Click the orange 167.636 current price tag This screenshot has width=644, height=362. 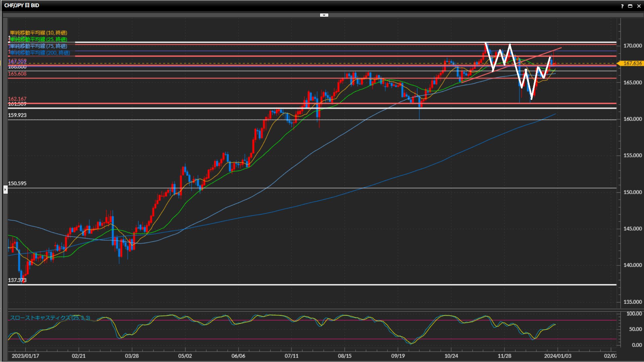click(x=632, y=63)
